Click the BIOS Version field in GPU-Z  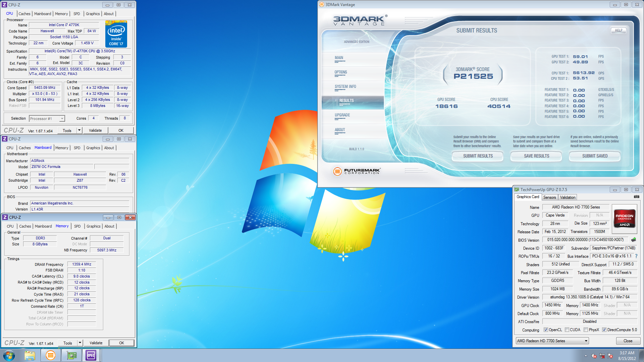[585, 240]
